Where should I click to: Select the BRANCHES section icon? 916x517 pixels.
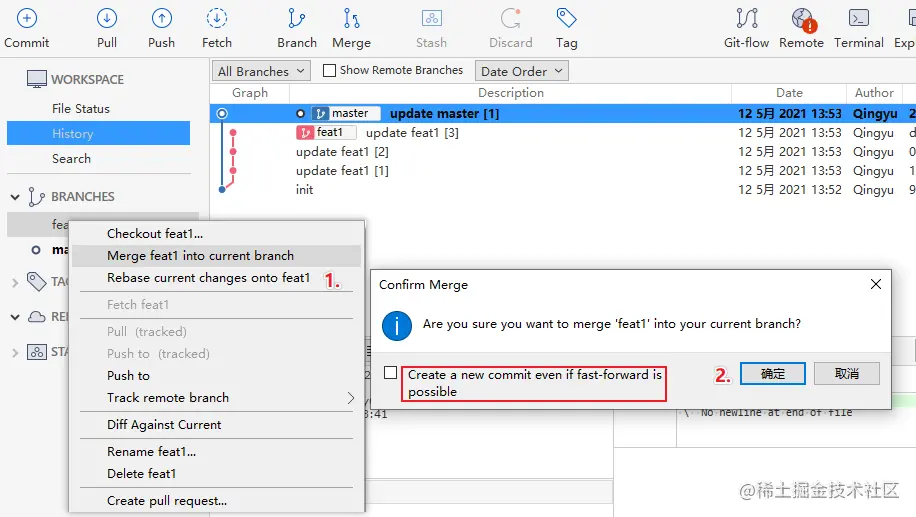pyautogui.click(x=36, y=197)
